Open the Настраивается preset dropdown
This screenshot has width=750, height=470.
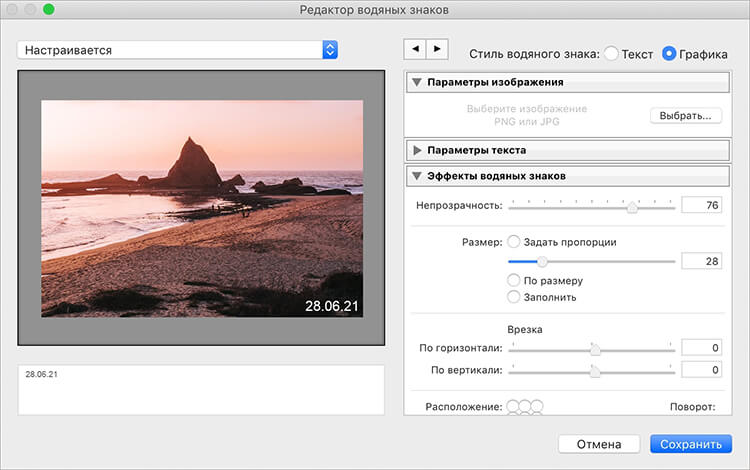pyautogui.click(x=177, y=50)
